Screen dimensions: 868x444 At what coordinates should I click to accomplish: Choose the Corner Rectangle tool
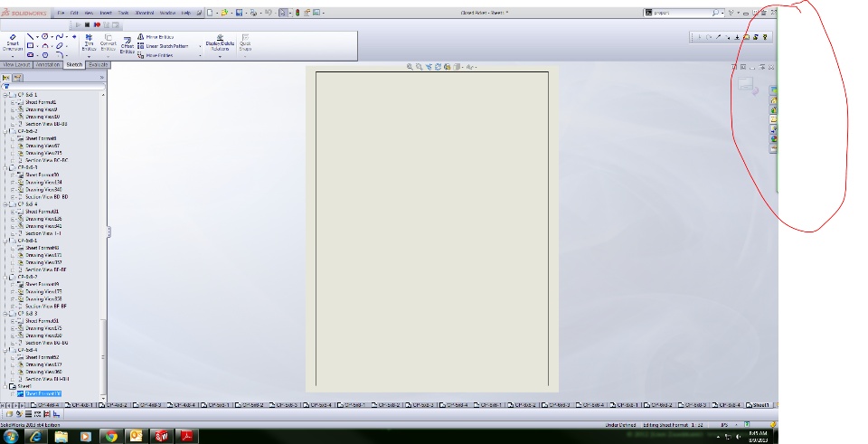point(31,46)
